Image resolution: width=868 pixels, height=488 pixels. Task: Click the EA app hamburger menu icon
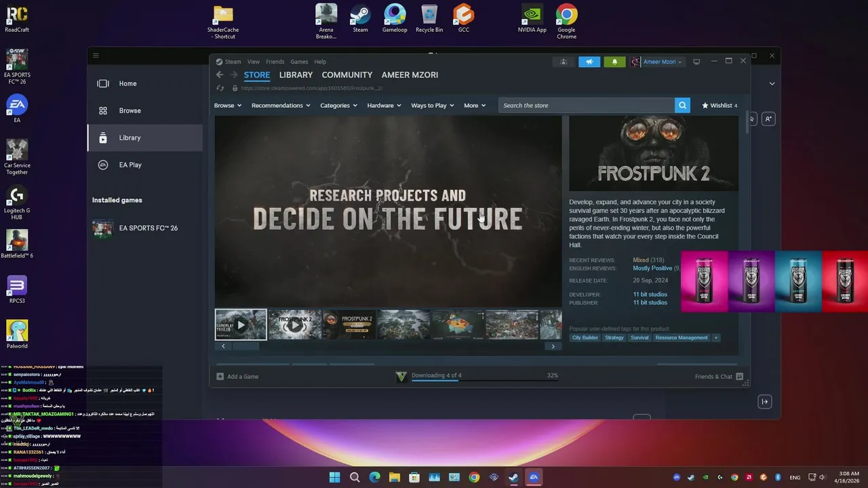96,56
